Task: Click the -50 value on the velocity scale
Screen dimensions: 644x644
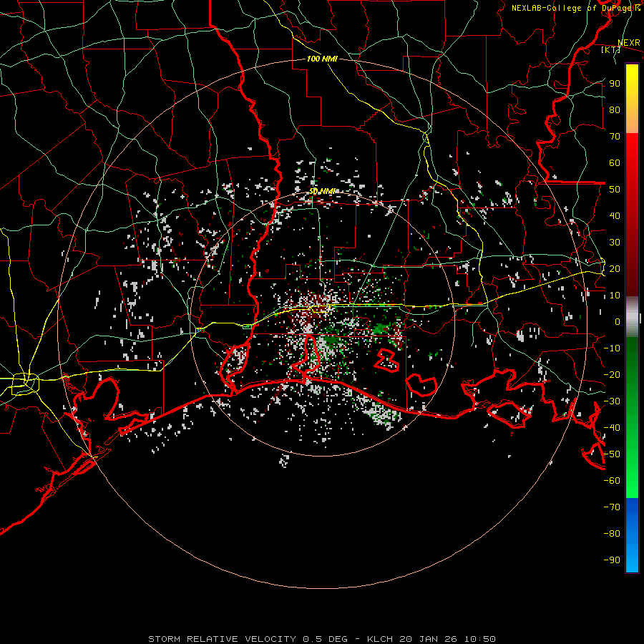Action: 612,454
